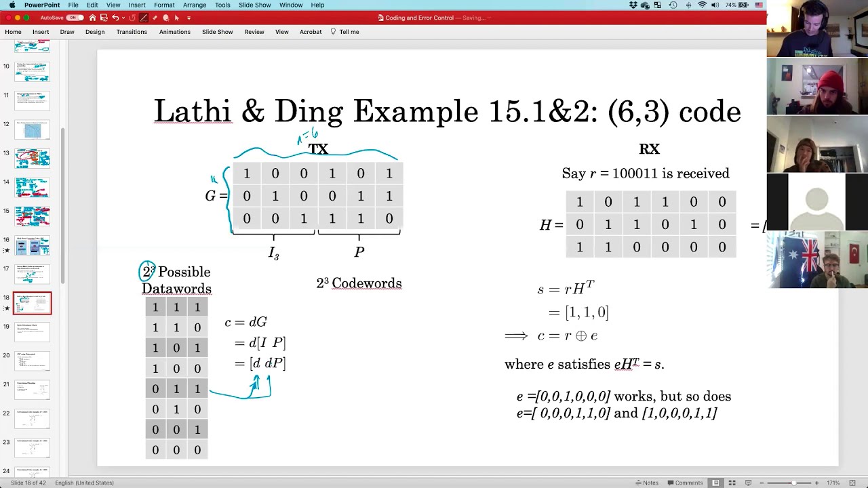Click the Save icon in quick access toolbar

[103, 18]
